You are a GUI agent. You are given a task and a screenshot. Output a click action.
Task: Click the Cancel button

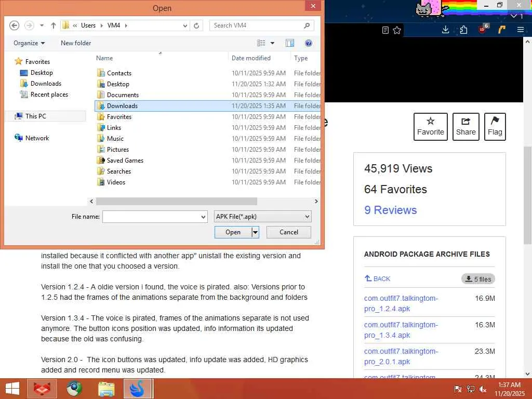point(289,232)
